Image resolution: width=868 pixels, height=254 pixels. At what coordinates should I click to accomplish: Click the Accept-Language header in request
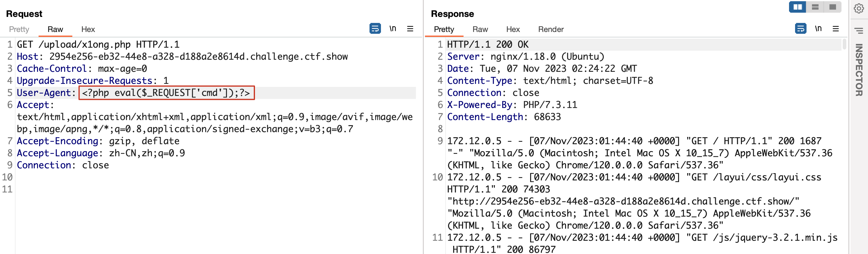coord(101,153)
